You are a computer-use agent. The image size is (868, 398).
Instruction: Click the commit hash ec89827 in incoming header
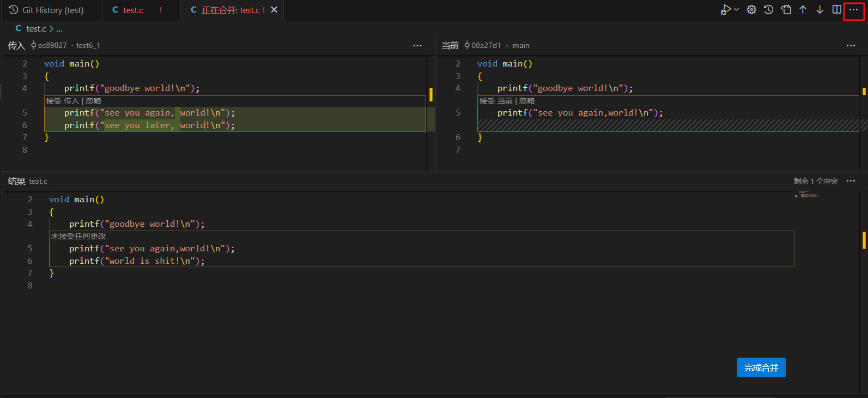[x=52, y=46]
